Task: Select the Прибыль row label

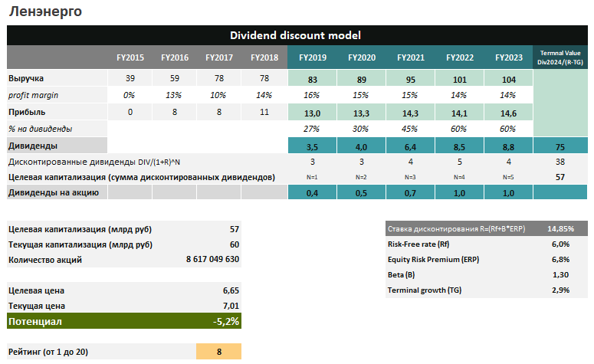Action: click(28, 112)
